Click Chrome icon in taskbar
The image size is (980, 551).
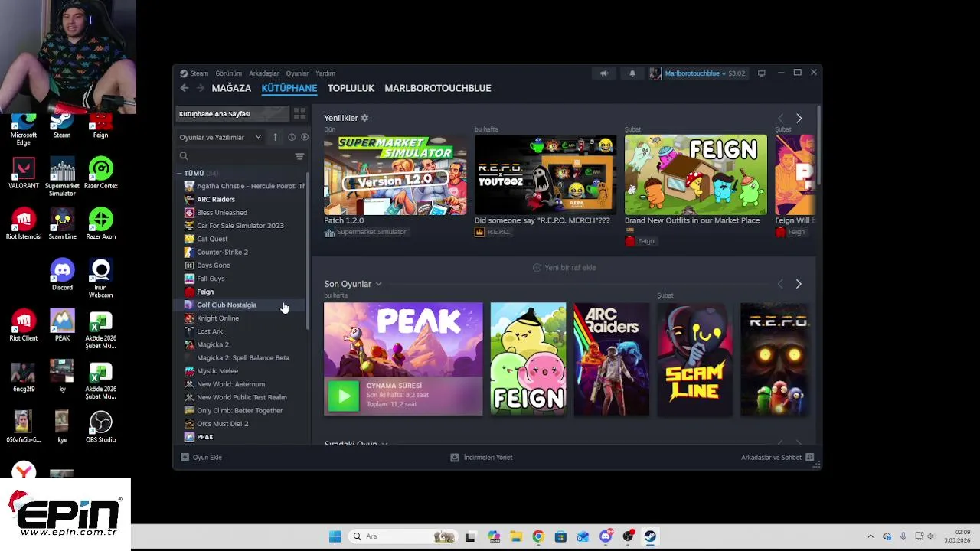point(538,536)
